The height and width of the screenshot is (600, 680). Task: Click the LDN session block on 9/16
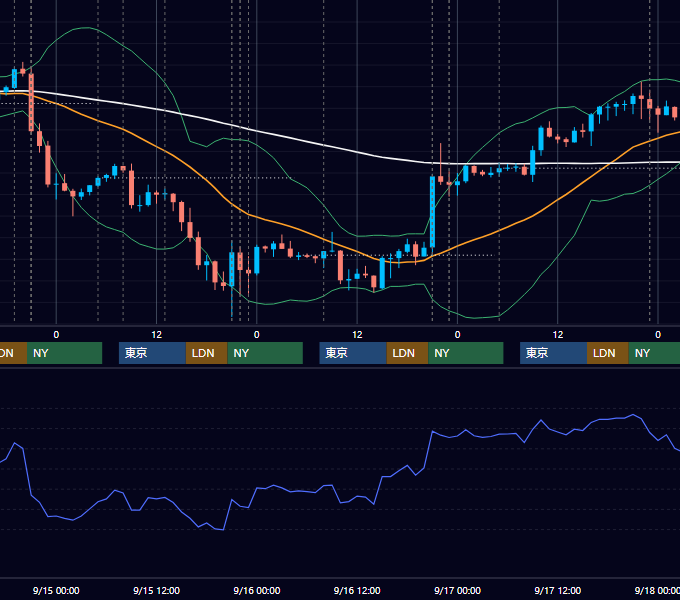coord(407,353)
